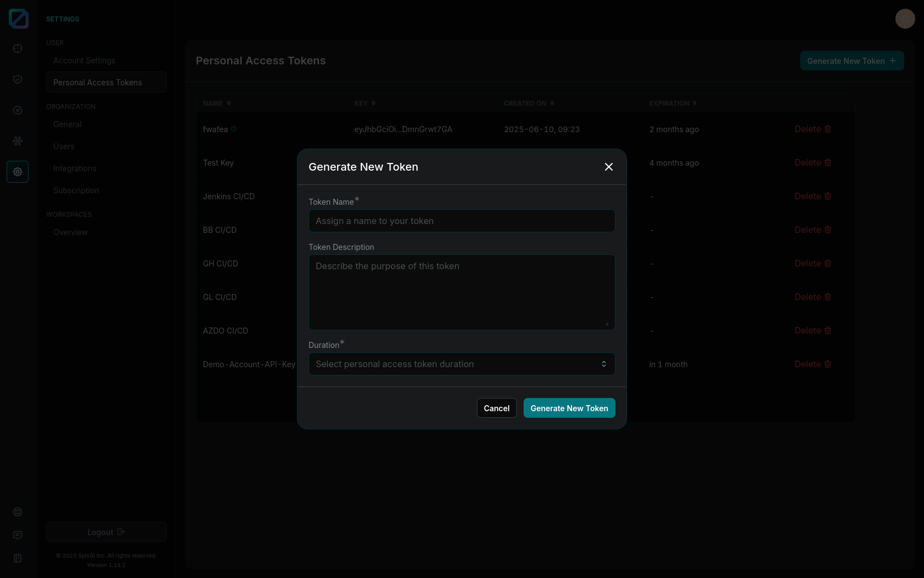Delete the fwafea token

pyautogui.click(x=812, y=129)
